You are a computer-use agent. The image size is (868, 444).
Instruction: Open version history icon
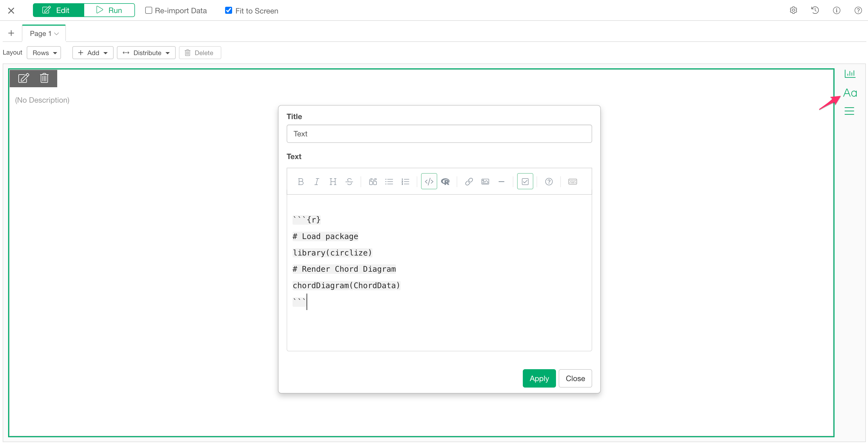pos(815,11)
